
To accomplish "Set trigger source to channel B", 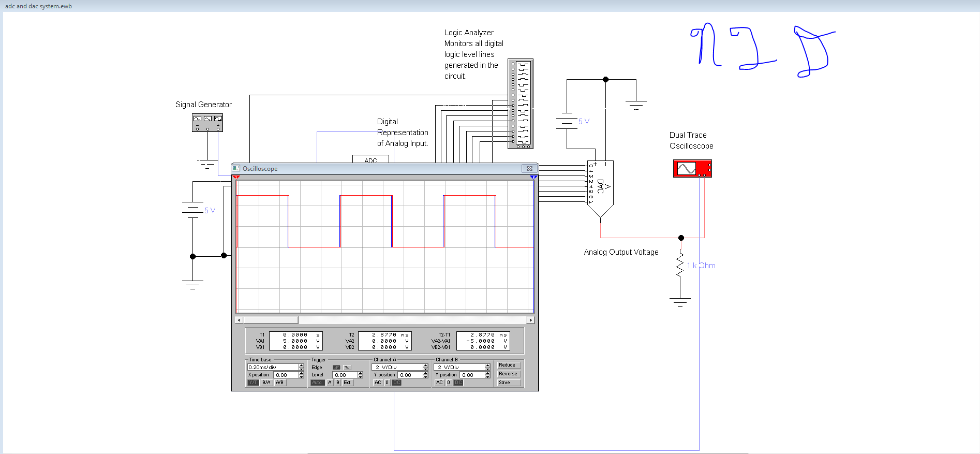I will click(x=338, y=383).
